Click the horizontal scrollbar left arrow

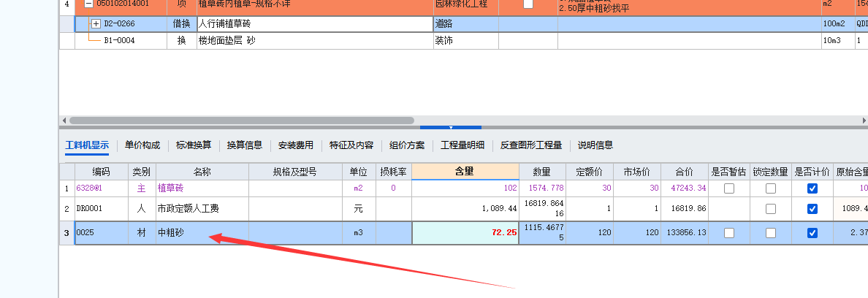click(64, 121)
